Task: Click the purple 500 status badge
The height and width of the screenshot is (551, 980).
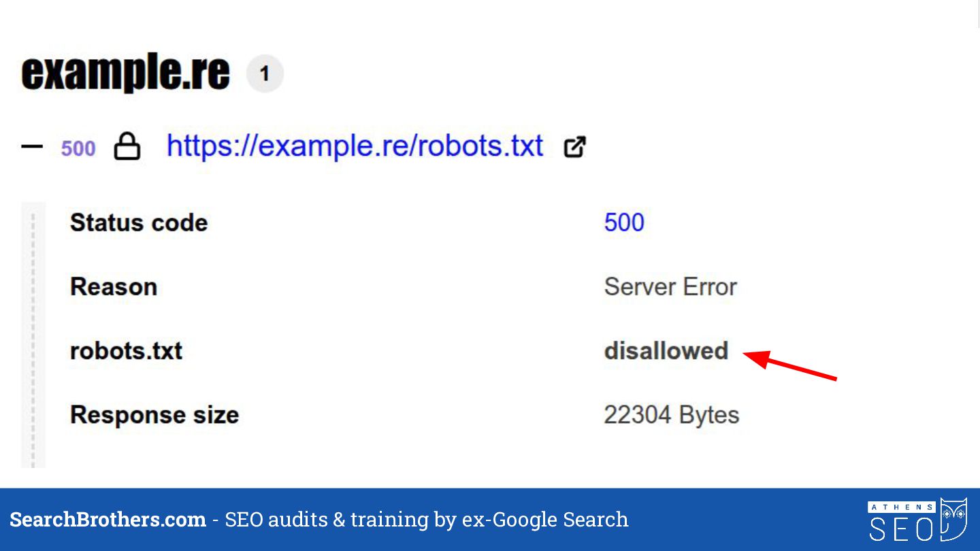Action: pos(78,148)
